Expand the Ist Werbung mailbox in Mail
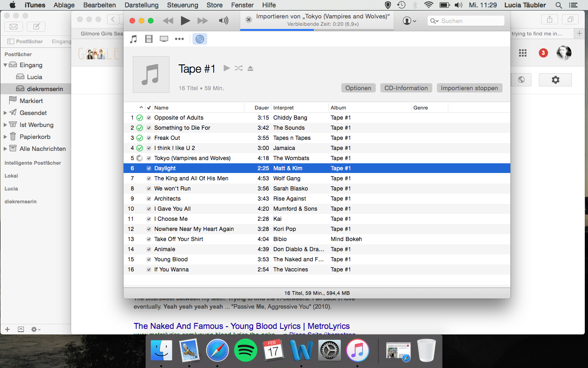 (x=5, y=125)
